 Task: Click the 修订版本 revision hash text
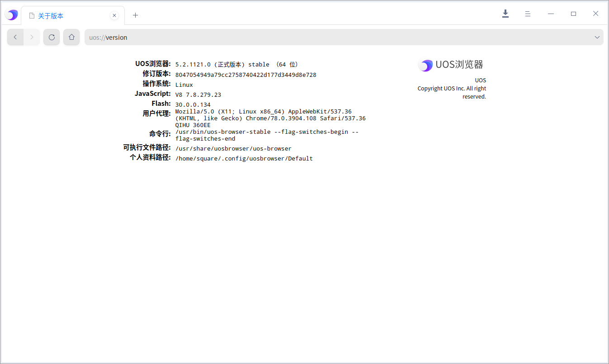245,75
